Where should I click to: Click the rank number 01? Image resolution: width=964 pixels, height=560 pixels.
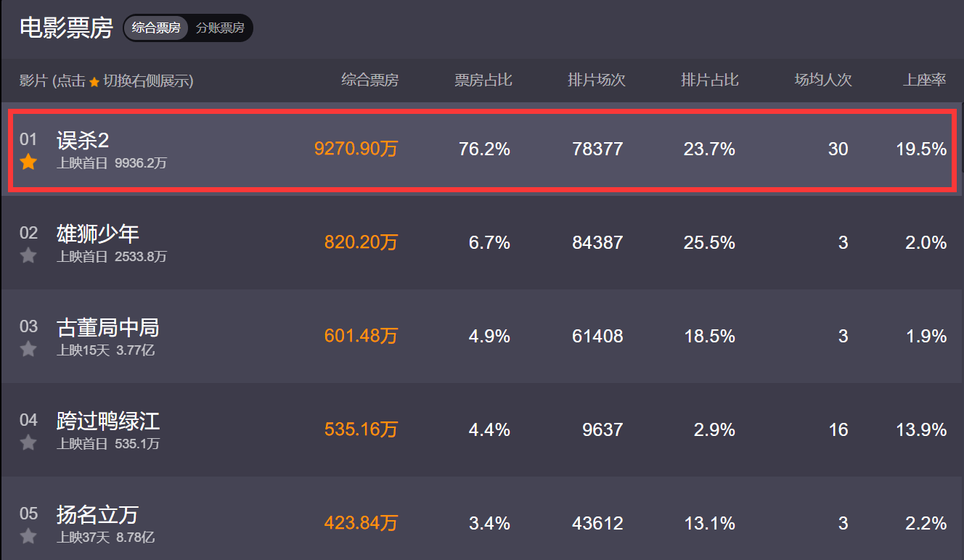pyautogui.click(x=28, y=139)
